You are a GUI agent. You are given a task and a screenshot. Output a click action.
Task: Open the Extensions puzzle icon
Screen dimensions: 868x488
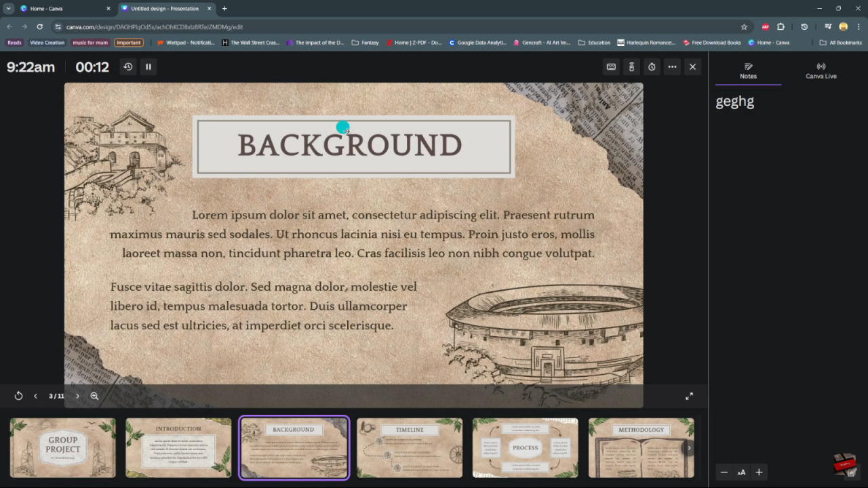click(x=781, y=26)
